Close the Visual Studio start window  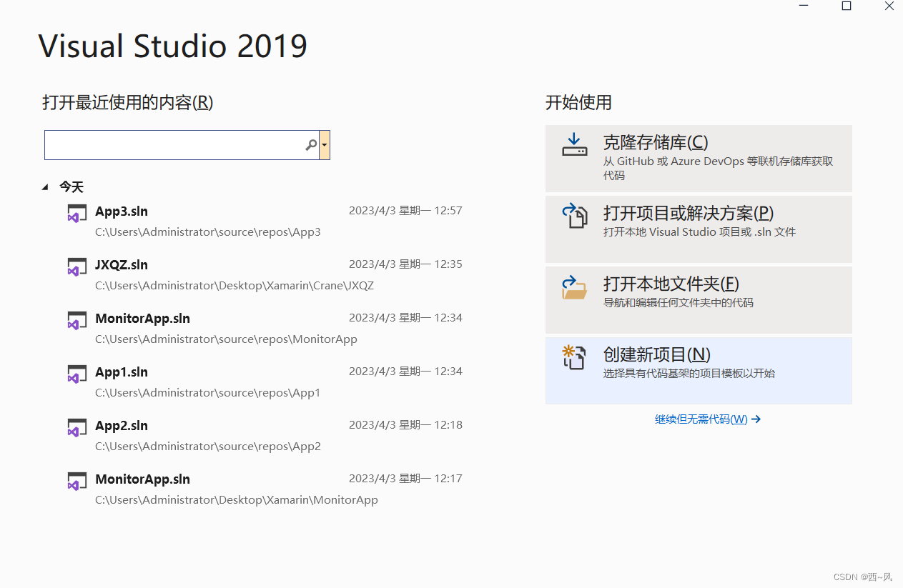[x=889, y=6]
